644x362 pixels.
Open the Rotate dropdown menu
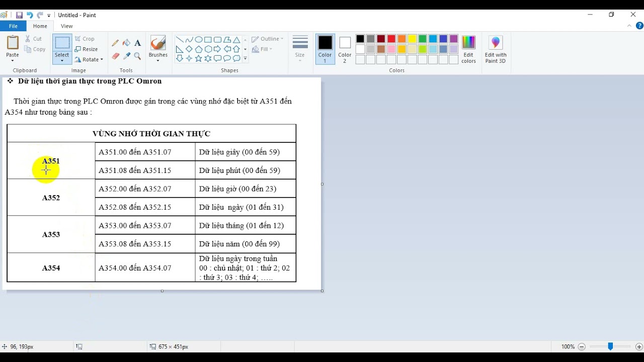point(89,59)
